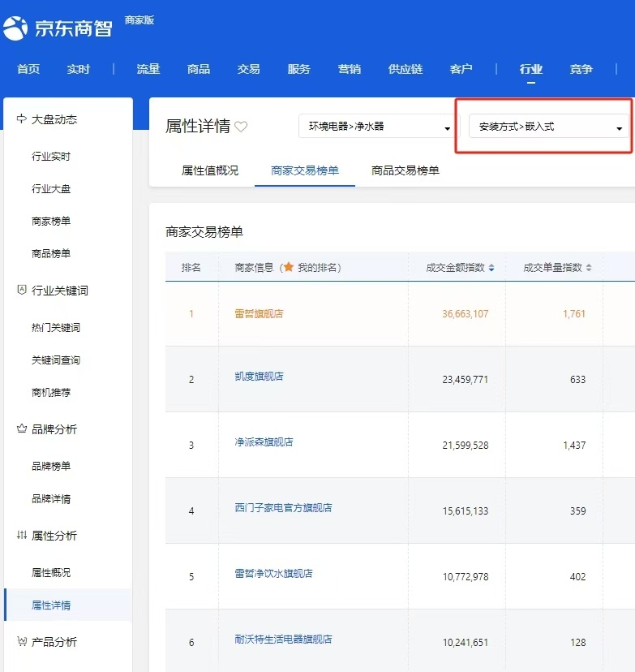Open the 净派森旗舰店 merchant link
The image size is (635, 672).
coord(264,442)
